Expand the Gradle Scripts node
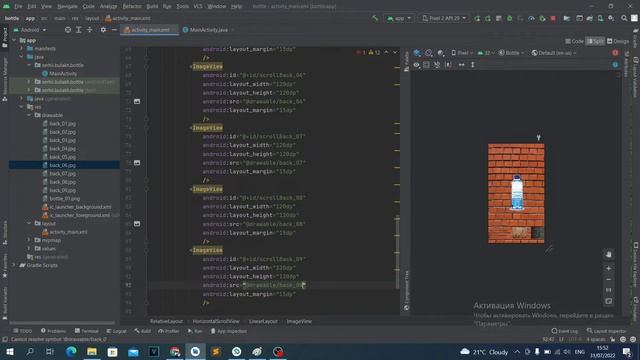Image resolution: width=640 pixels, height=360 pixels. 14,265
